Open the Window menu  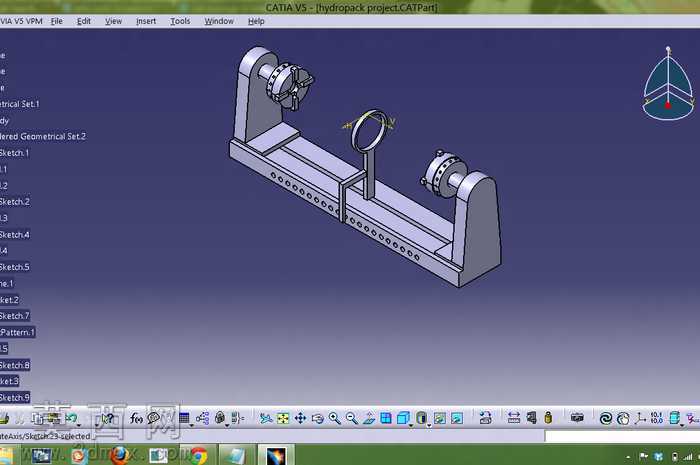click(219, 21)
